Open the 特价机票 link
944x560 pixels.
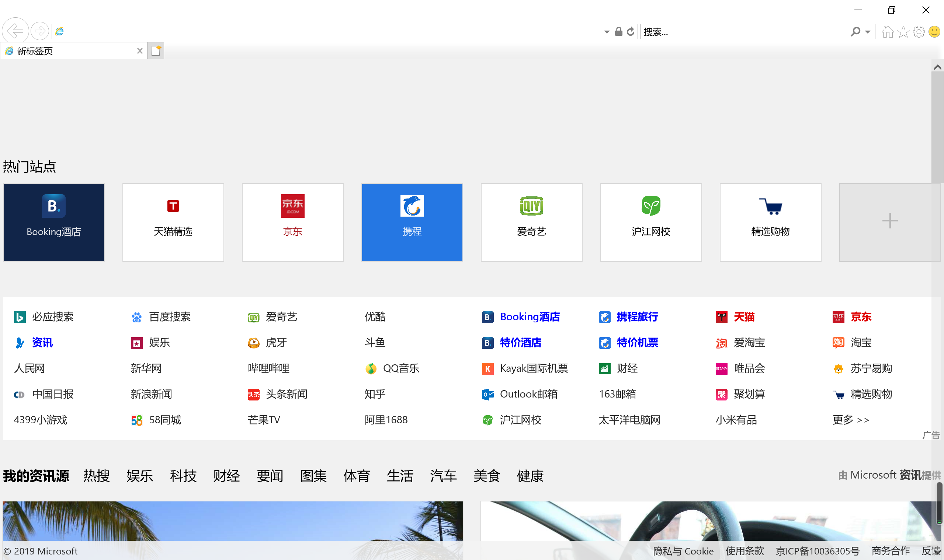pos(638,343)
